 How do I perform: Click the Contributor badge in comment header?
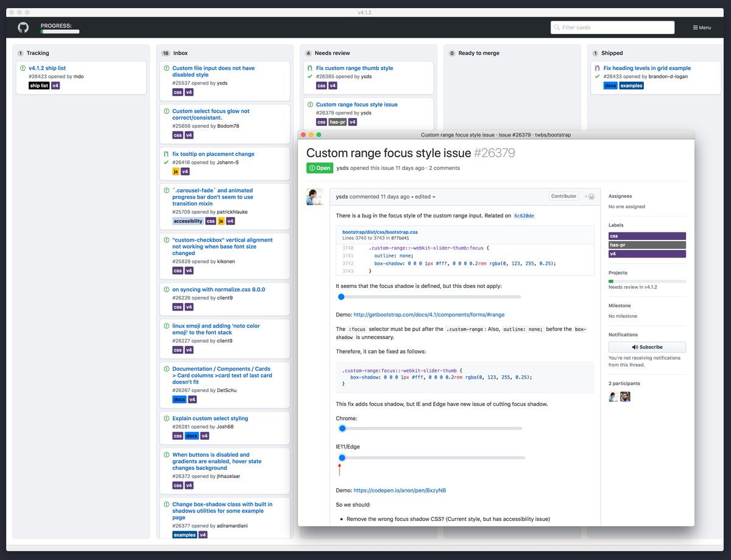(563, 197)
